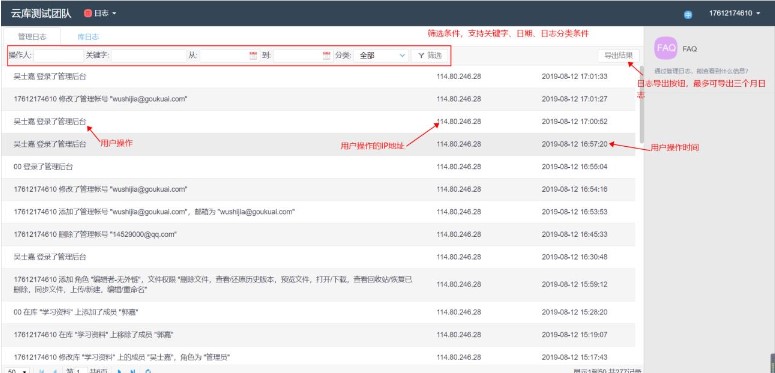Image resolution: width=775 pixels, height=373 pixels.
Task: Open the calendar icon for the 到 date
Action: point(326,56)
